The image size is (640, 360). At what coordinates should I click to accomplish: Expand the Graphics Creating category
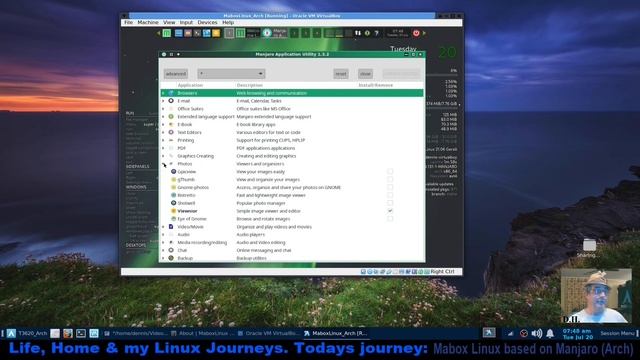(x=163, y=156)
